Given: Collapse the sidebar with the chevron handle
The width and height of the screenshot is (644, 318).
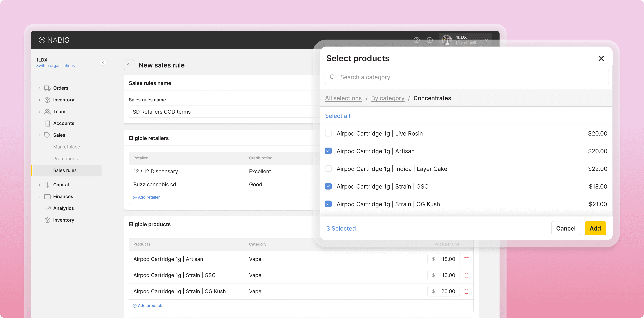Looking at the screenshot, I should (103, 62).
